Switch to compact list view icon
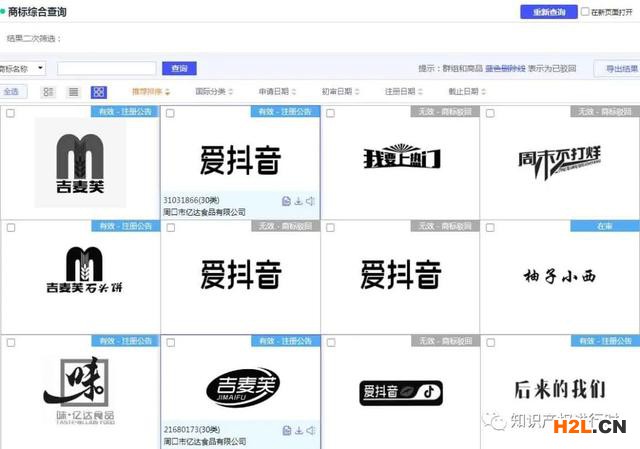 73,92
